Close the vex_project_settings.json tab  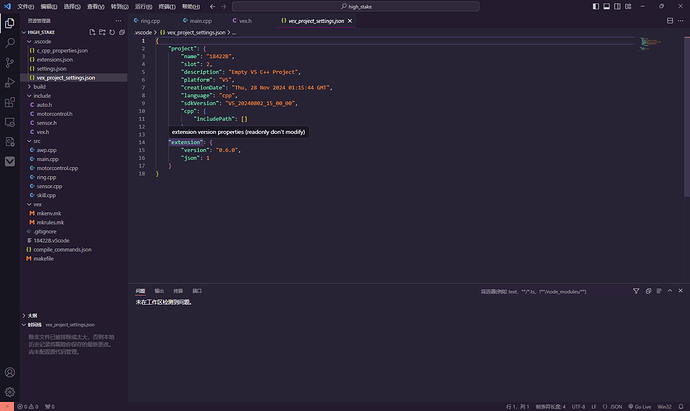(350, 21)
